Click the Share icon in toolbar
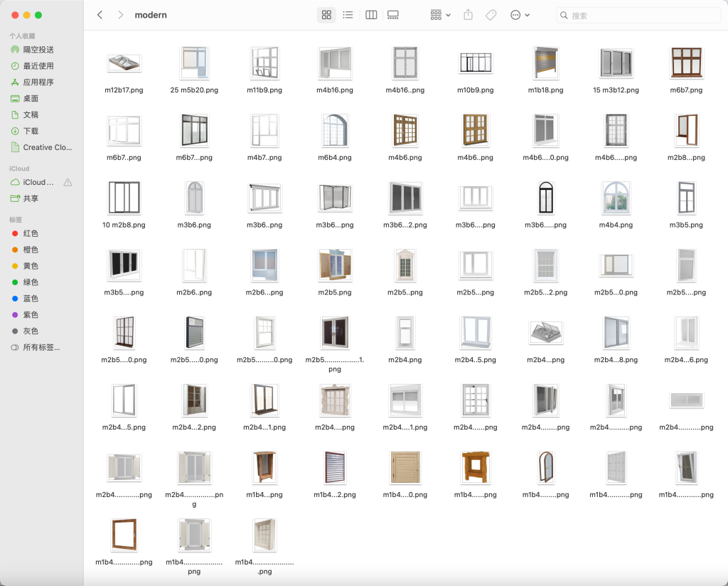Screen dimensions: 728x586 [468, 15]
